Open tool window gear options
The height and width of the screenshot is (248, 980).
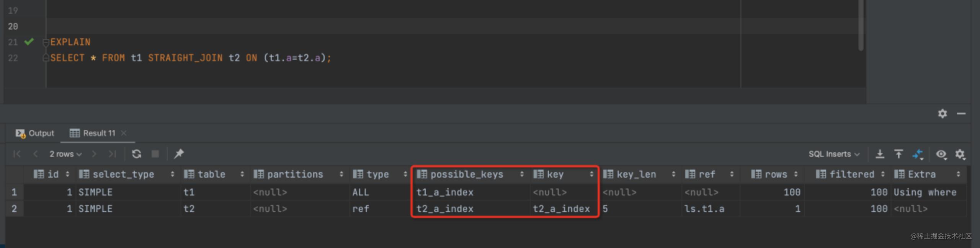(942, 114)
